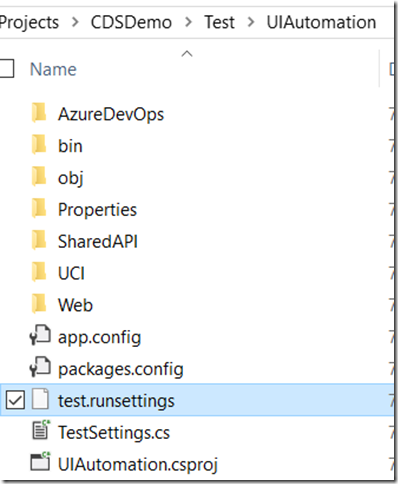Select the app.config file icon

tap(40, 336)
